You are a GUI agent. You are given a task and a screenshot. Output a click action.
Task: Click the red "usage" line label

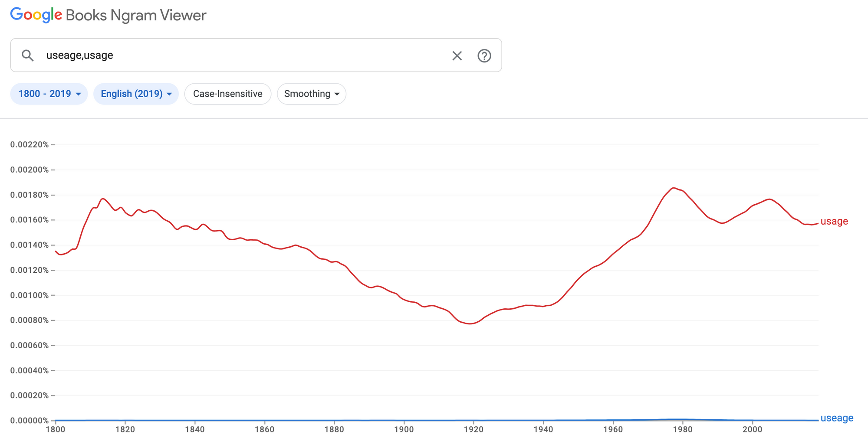point(834,221)
